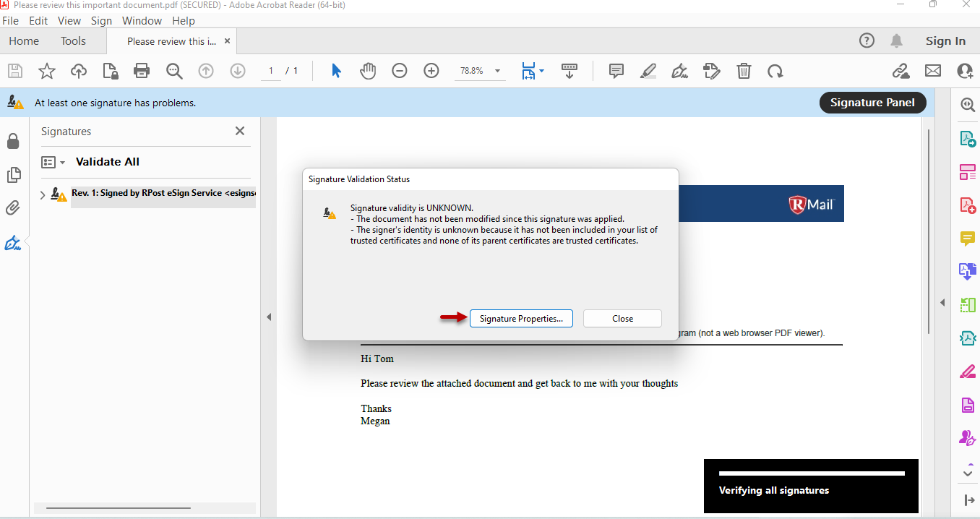Image resolution: width=980 pixels, height=519 pixels.
Task: Collapse the left navigation pane arrow
Action: point(268,317)
